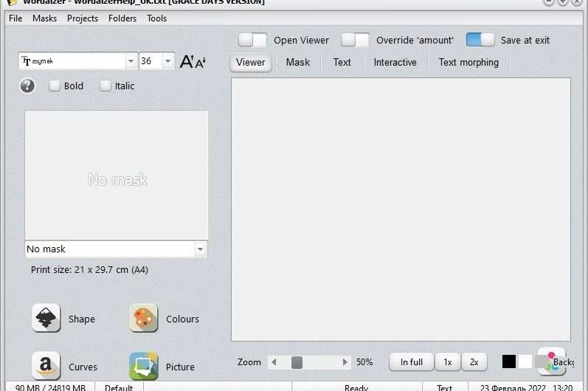The height and width of the screenshot is (391, 588).
Task: Expand the font name dropdown
Action: (x=131, y=61)
